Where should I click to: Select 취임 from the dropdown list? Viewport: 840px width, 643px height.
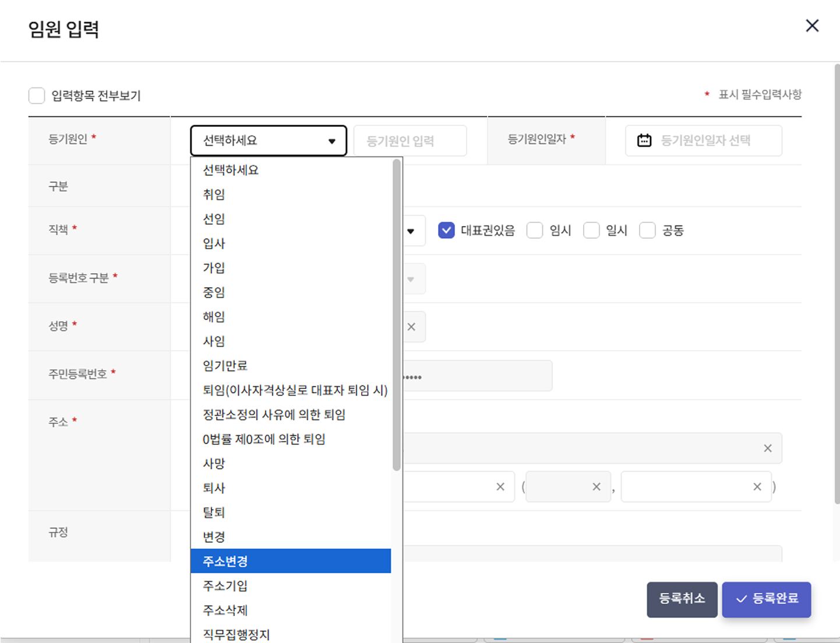[291, 195]
